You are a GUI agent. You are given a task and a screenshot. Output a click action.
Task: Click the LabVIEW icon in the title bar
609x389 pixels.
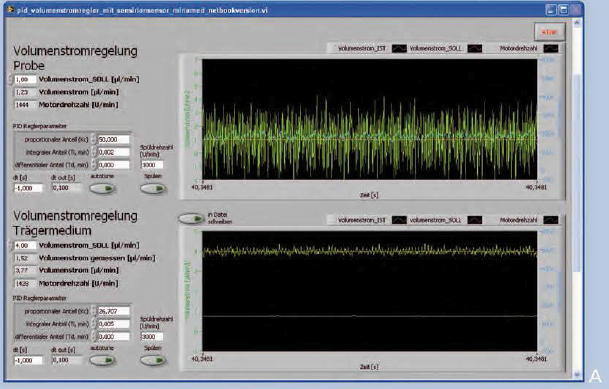(x=10, y=9)
